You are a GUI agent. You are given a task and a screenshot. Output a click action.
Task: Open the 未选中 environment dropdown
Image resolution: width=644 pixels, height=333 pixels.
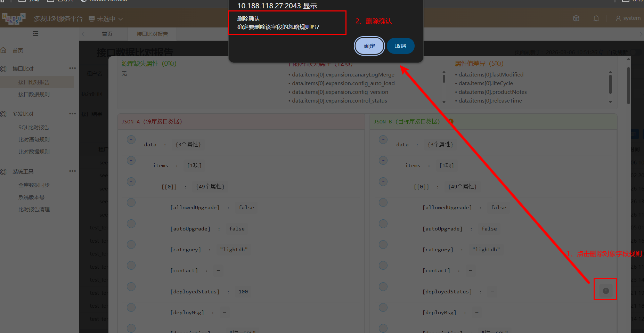pos(106,19)
